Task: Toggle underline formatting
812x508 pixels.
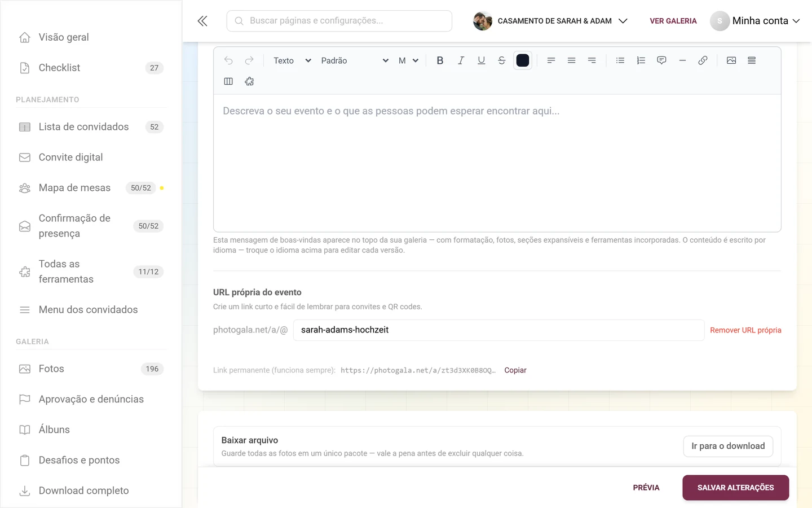Action: pyautogui.click(x=481, y=60)
